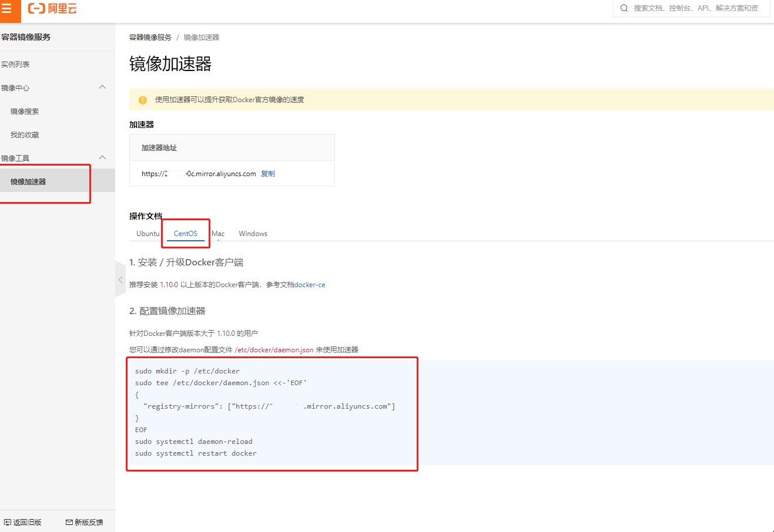
Task: Click the 加速器地址 header
Action: point(159,148)
